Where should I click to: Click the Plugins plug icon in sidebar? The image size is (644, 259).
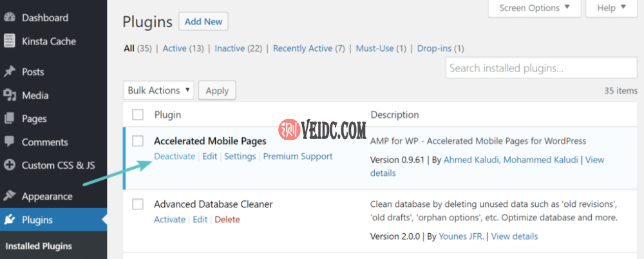[10, 220]
